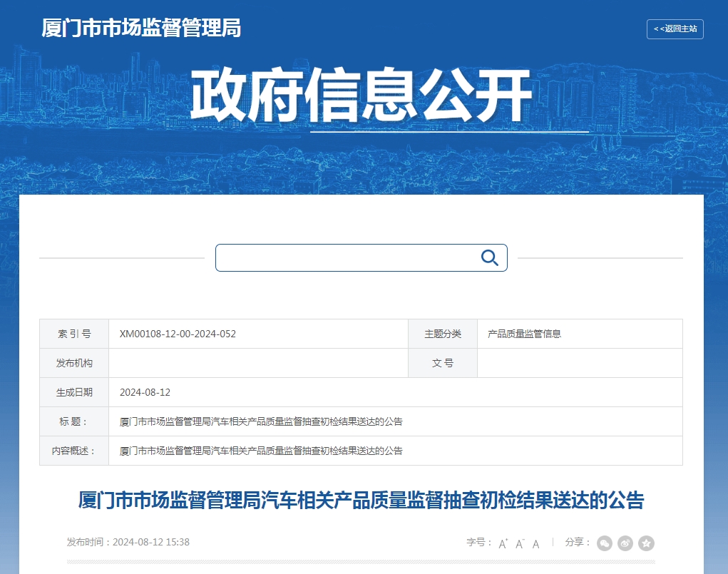Image resolution: width=728 pixels, height=574 pixels.
Task: Click the 内容概述： label cell
Action: (74, 451)
